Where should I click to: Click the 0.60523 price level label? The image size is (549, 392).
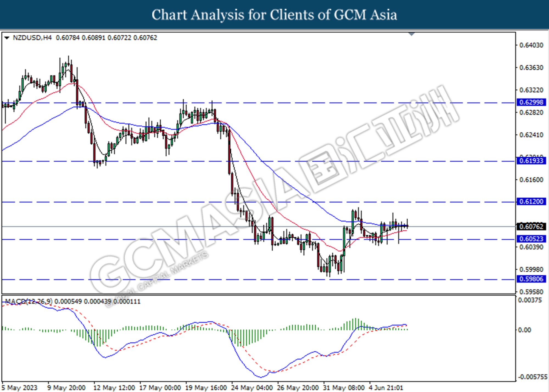click(531, 239)
